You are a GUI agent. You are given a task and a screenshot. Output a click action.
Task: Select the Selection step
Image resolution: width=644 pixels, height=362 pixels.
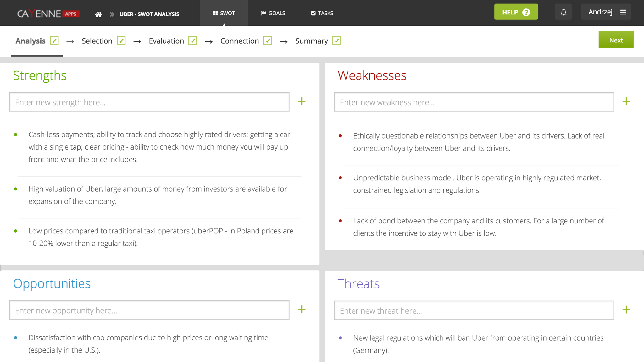(x=97, y=41)
